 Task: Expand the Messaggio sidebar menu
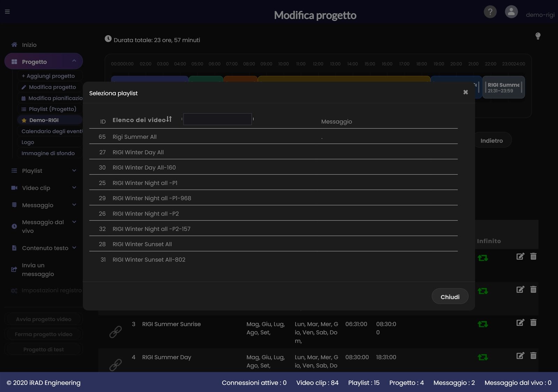tap(44, 205)
